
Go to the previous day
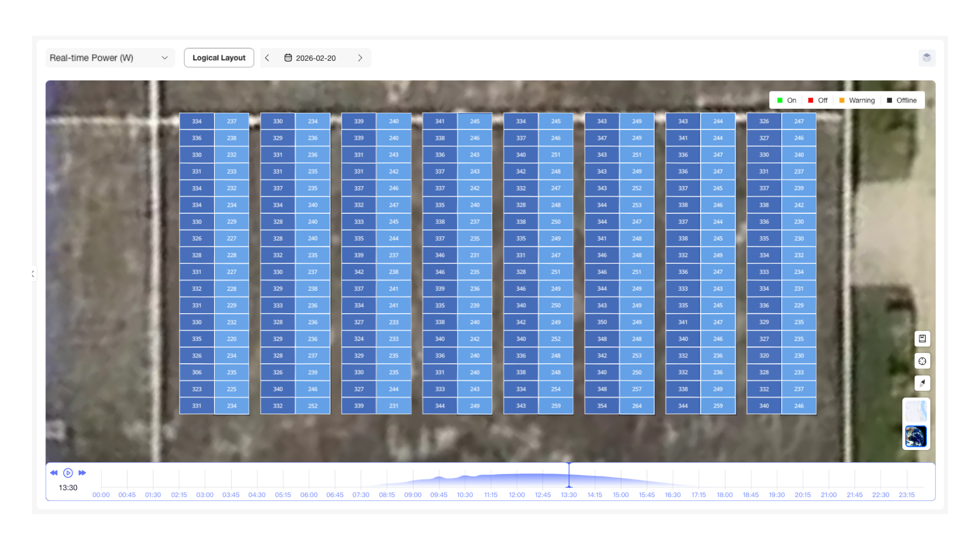point(267,58)
